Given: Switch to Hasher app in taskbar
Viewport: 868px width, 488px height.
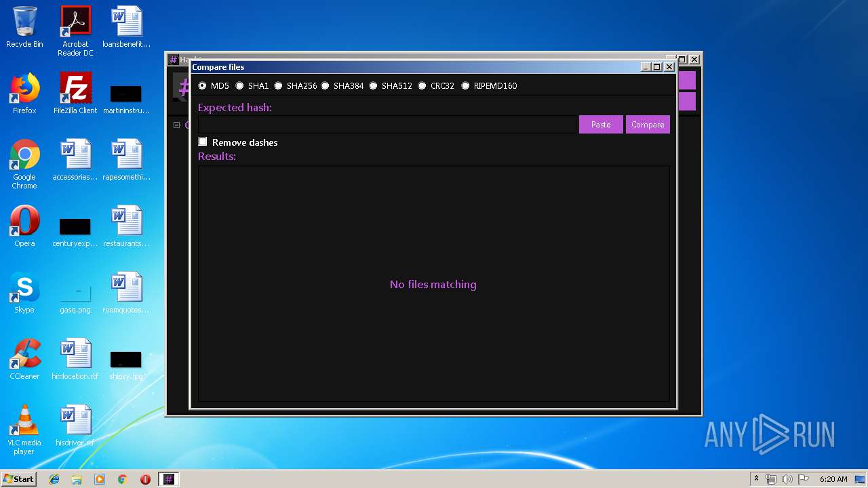Looking at the screenshot, I should (x=169, y=479).
